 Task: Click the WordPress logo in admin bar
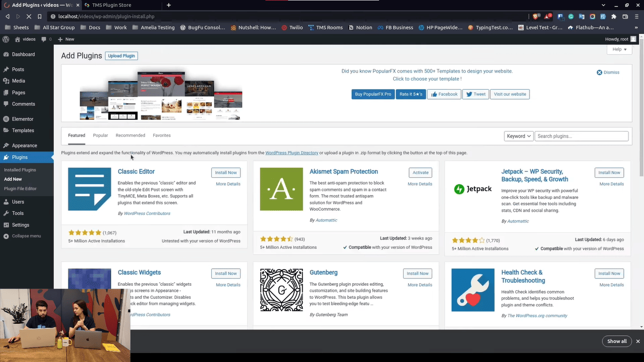(6, 39)
